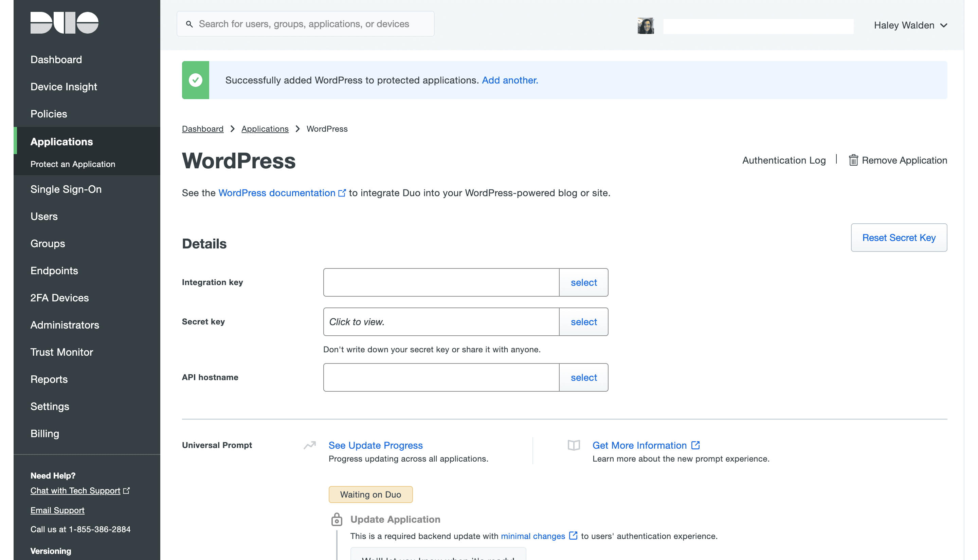The image size is (978, 560).
Task: Click the book icon beside Get More Information
Action: tap(573, 445)
